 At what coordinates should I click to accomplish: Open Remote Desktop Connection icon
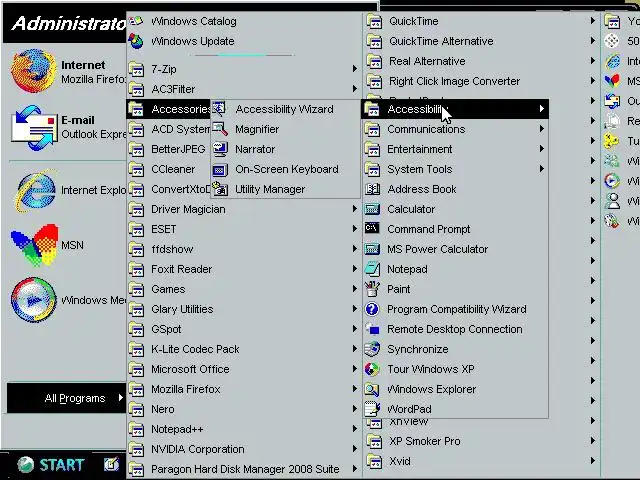pos(372,329)
